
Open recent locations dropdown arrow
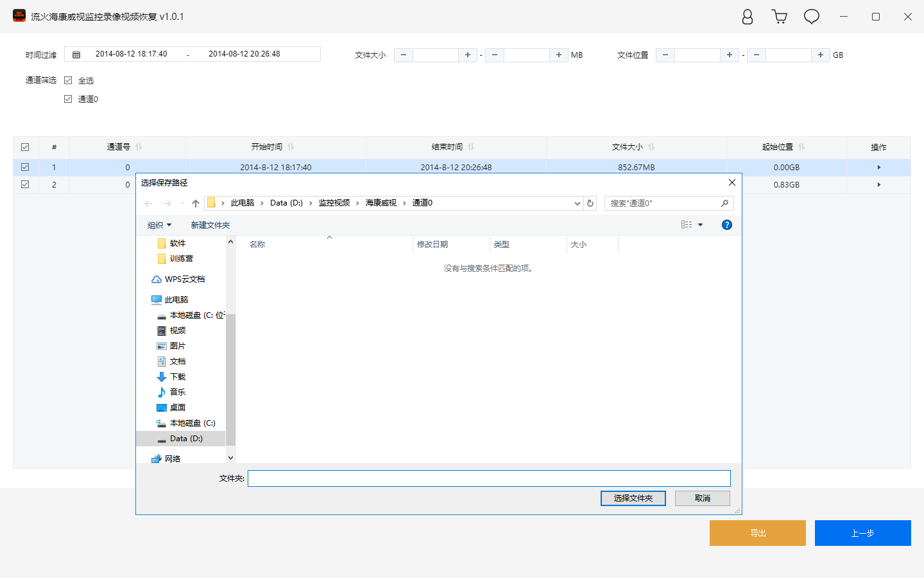pos(182,204)
